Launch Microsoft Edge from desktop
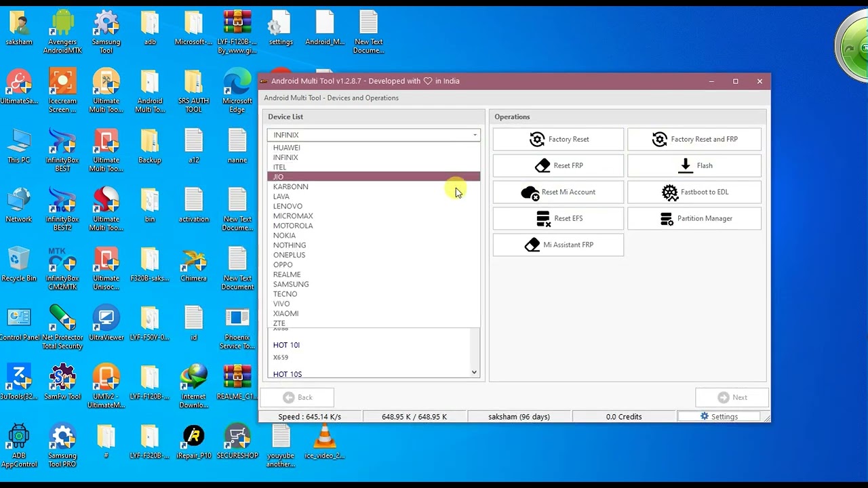The width and height of the screenshot is (868, 488). pyautogui.click(x=237, y=91)
